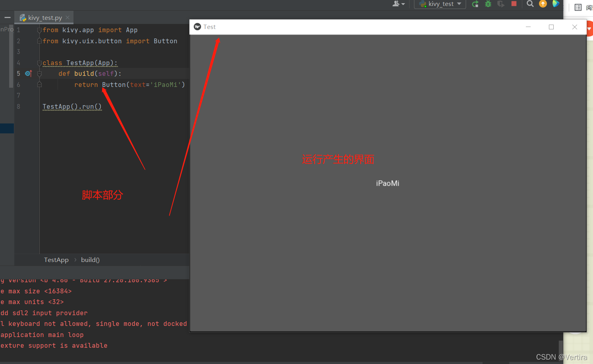This screenshot has width=593, height=364.
Task: Click line number 8 in the gutter
Action: click(x=18, y=106)
